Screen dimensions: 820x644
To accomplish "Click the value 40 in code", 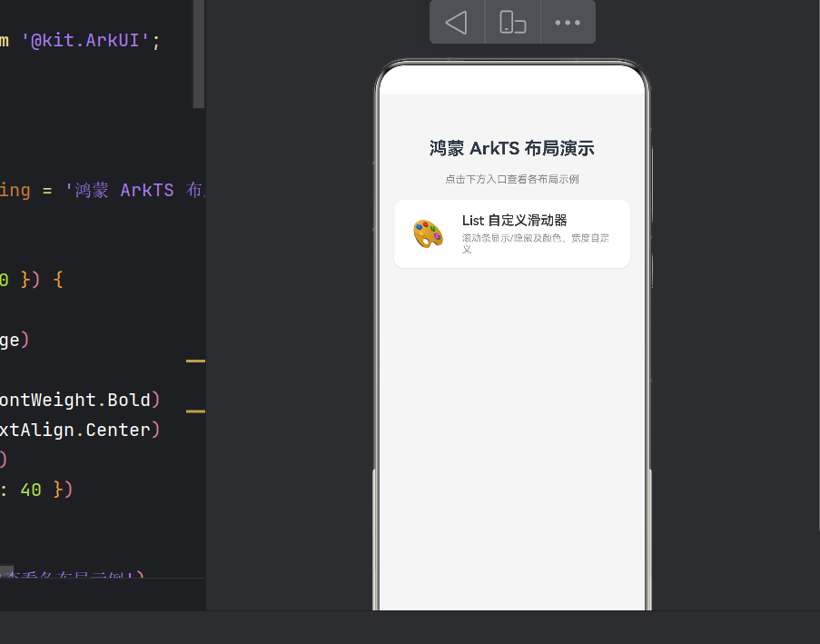I will pyautogui.click(x=31, y=490).
